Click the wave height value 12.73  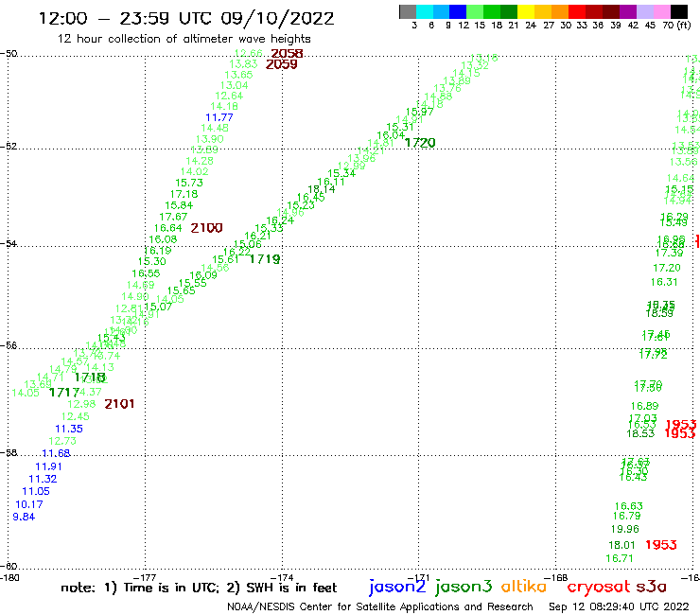point(62,441)
